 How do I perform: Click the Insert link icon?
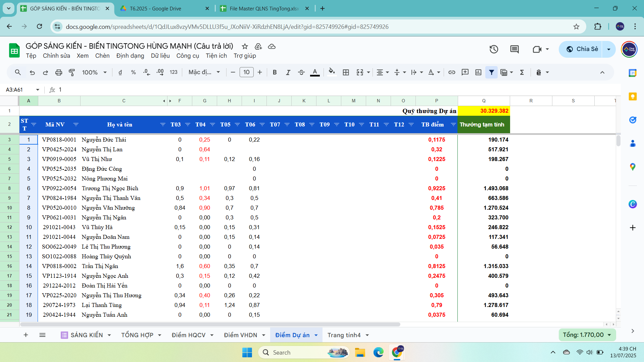pos(452,72)
